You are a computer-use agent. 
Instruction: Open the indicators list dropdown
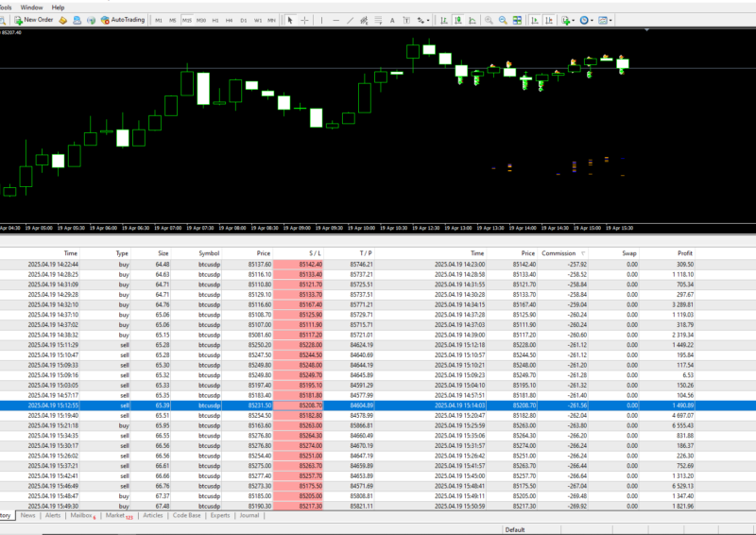click(566, 20)
